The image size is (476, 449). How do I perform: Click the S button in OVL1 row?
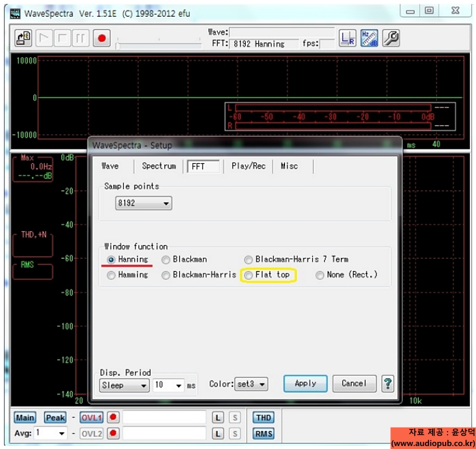[234, 418]
